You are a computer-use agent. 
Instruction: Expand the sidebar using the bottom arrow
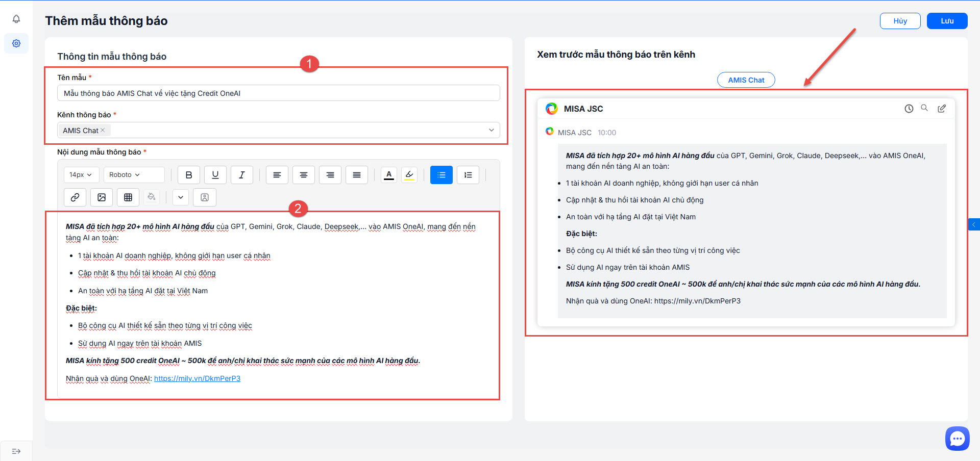click(x=16, y=451)
